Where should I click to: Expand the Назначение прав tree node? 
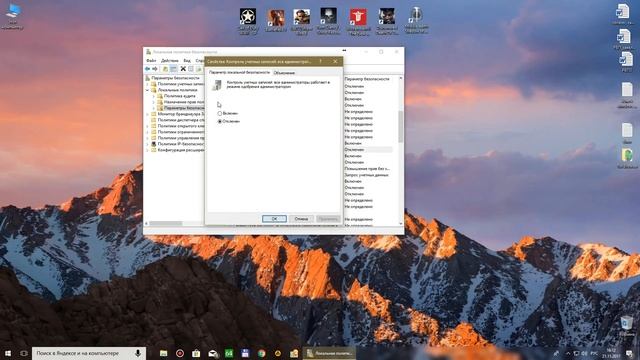point(154,102)
